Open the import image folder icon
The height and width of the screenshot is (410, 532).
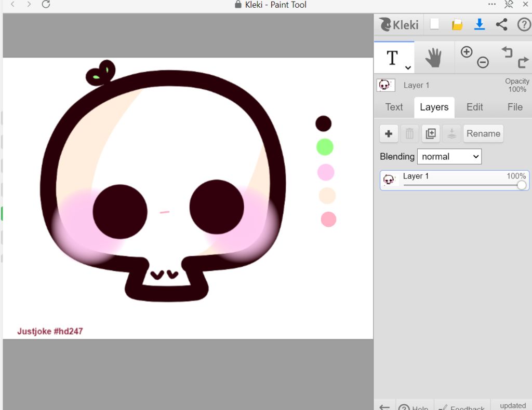[x=457, y=25]
